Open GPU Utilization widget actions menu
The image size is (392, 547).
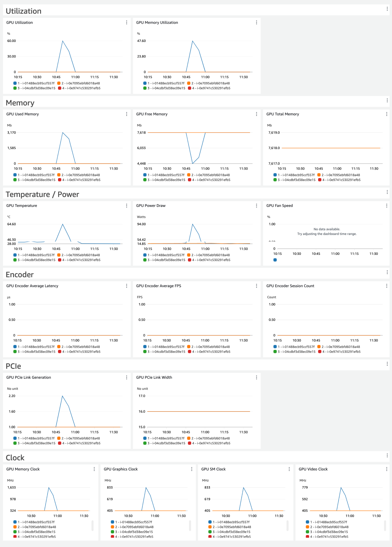point(127,23)
